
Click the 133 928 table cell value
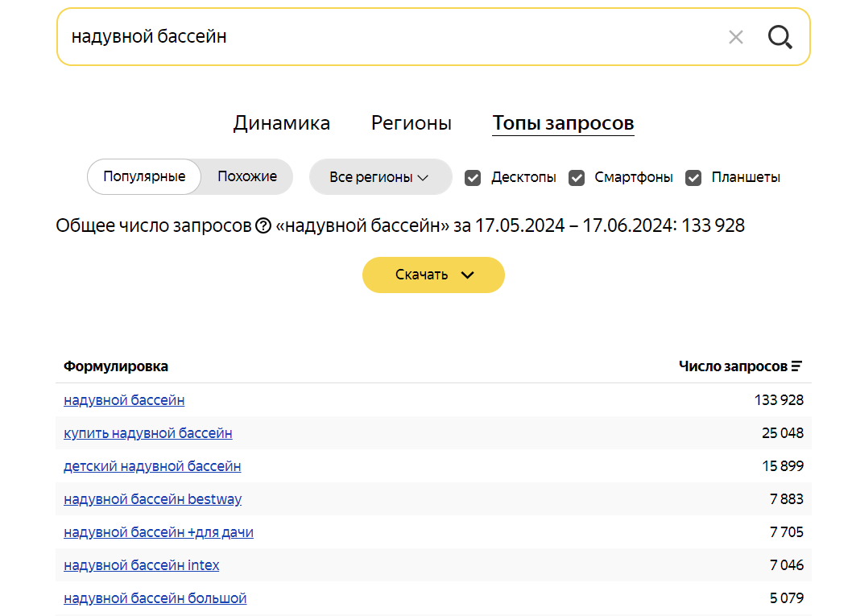779,400
